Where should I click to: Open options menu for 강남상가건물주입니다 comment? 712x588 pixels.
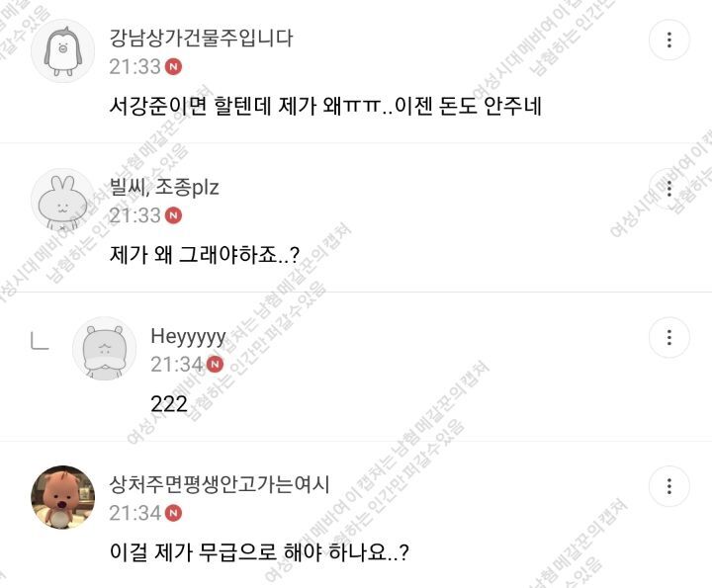668,40
